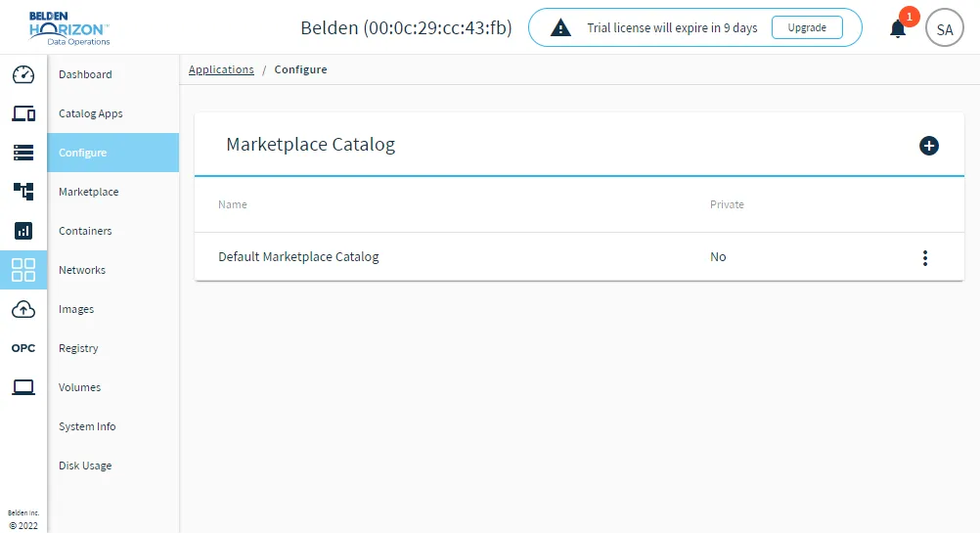Click the Configure breadcrumb text
Image resolution: width=980 pixels, height=533 pixels.
click(300, 69)
